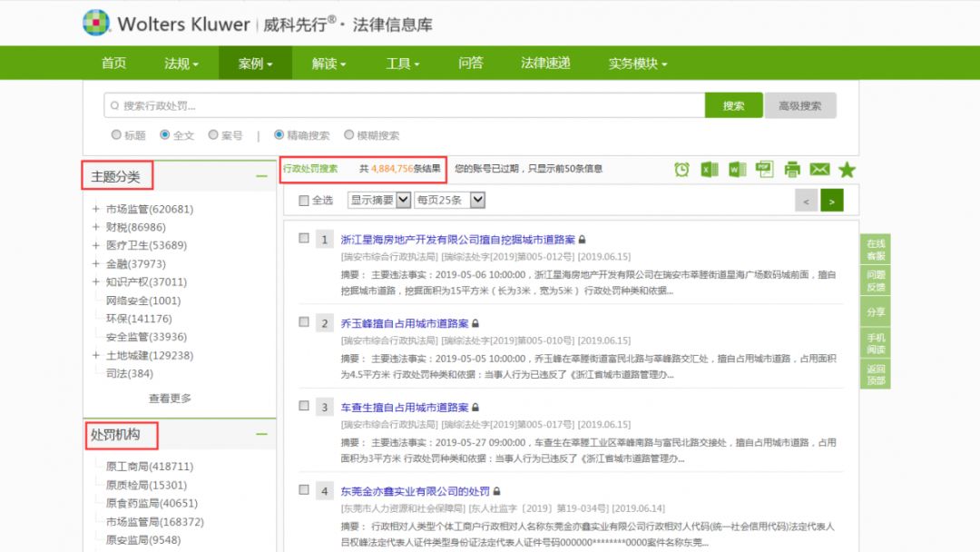Go to next results page arrow
980x552 pixels.
[832, 200]
